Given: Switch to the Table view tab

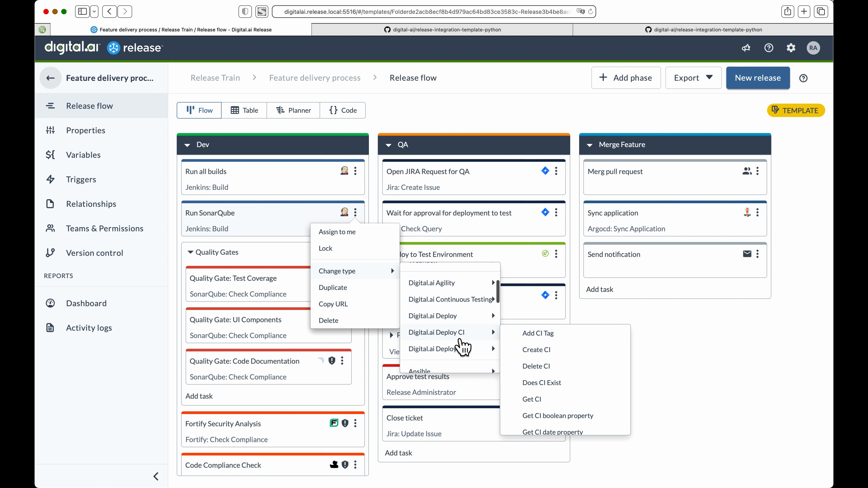Looking at the screenshot, I should point(244,110).
